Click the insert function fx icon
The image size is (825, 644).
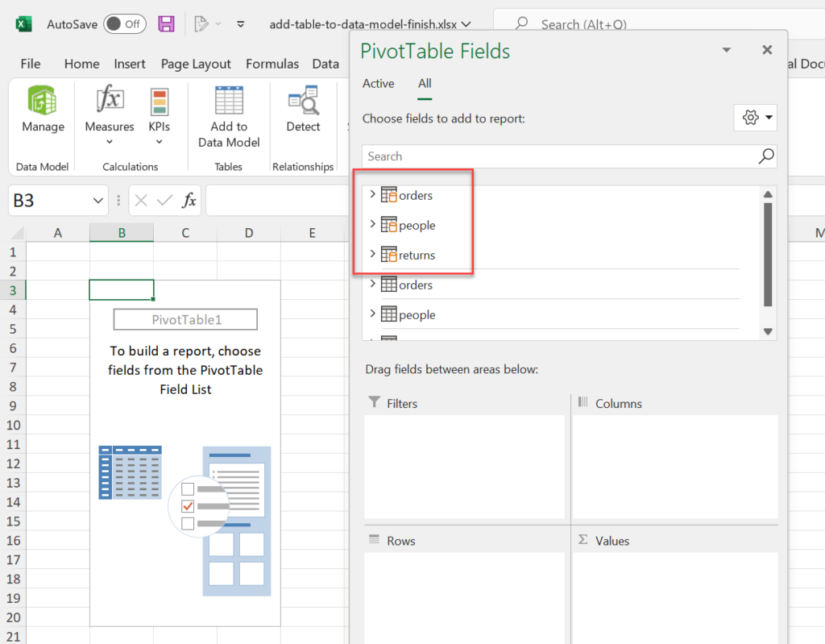coord(189,201)
